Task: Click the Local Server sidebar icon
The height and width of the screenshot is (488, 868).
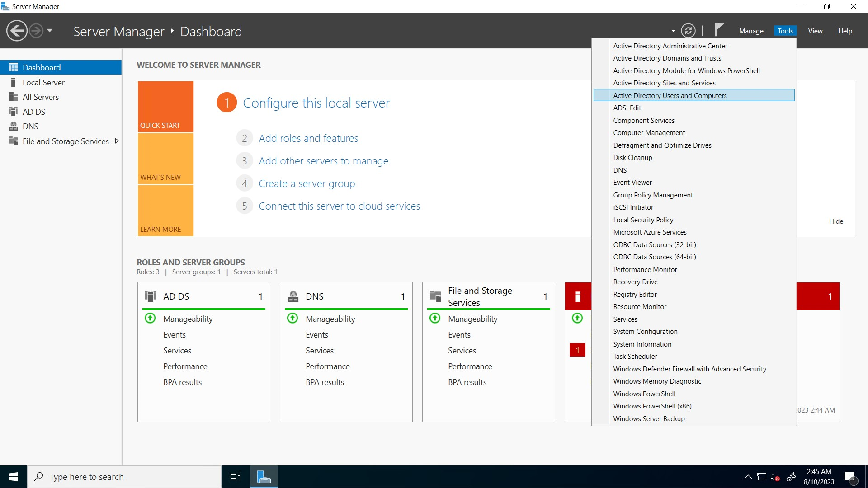Action: [14, 82]
